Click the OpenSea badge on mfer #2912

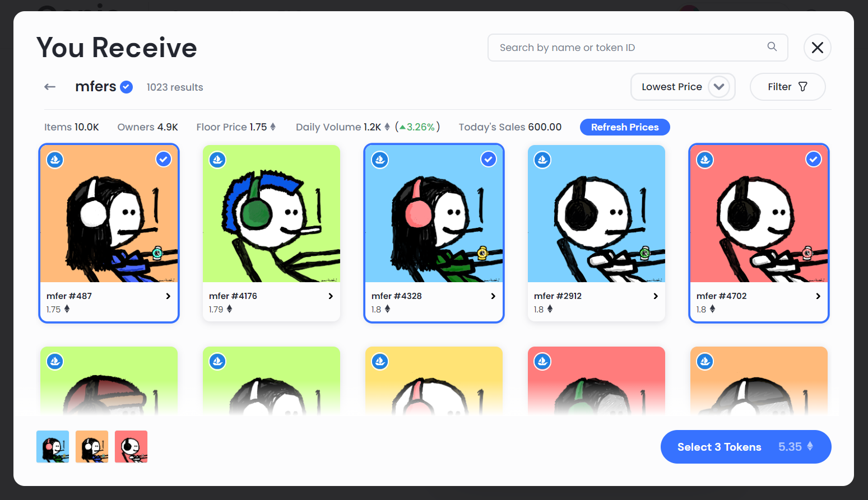[542, 160]
